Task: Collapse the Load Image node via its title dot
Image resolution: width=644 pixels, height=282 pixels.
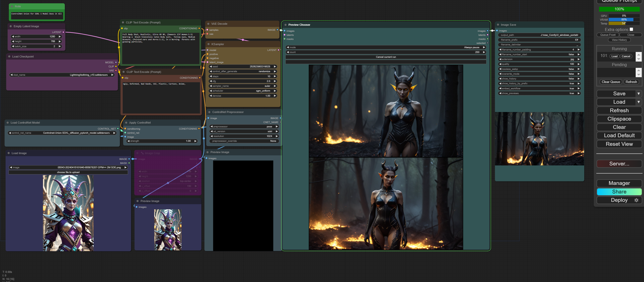Action: (x=9, y=153)
